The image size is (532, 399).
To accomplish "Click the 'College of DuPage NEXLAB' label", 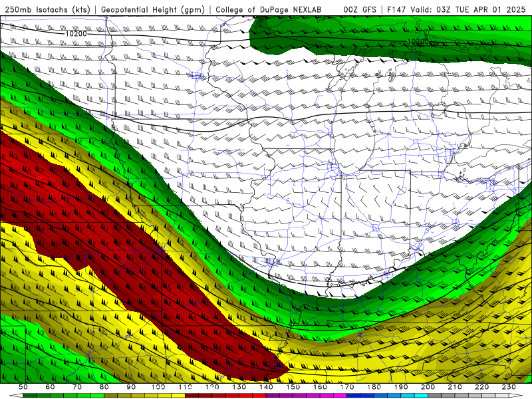I will [x=269, y=10].
